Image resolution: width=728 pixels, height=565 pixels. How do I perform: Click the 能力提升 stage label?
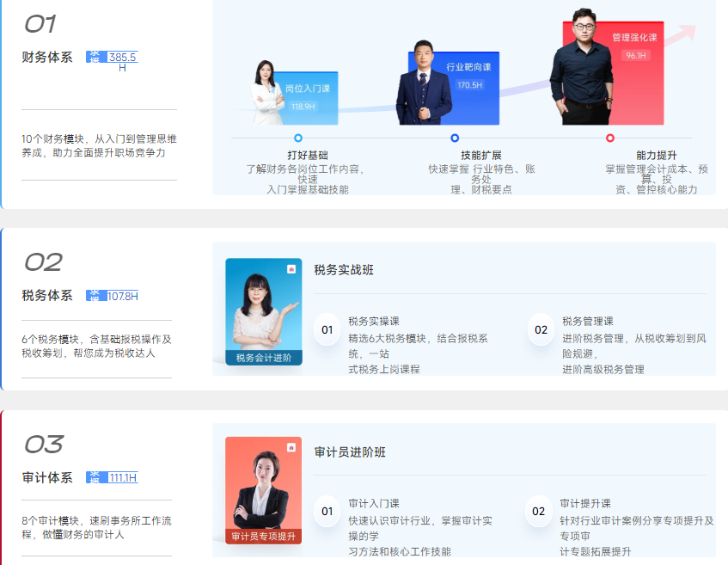click(x=656, y=155)
